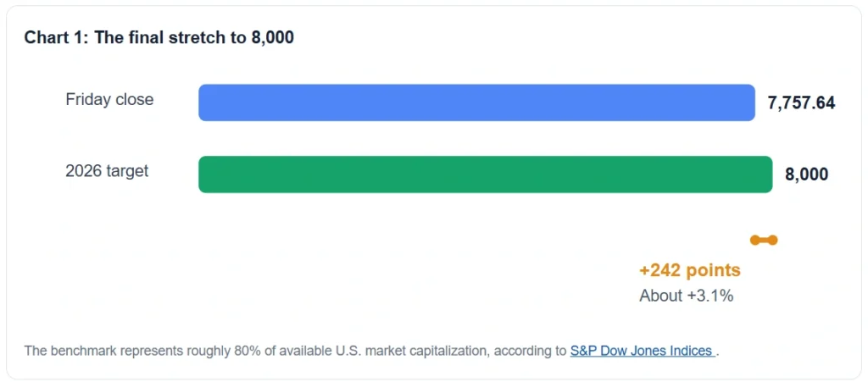Select the green 2026 target bar
The image size is (868, 382).
tap(486, 174)
